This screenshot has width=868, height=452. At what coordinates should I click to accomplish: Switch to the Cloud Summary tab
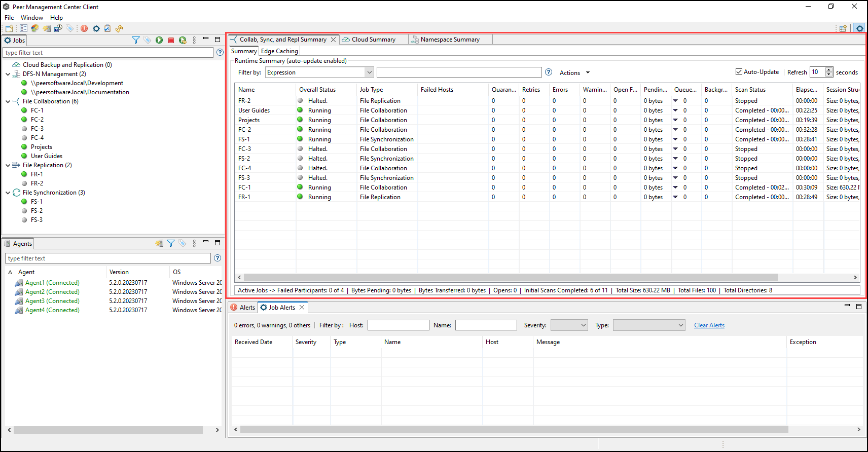point(373,40)
